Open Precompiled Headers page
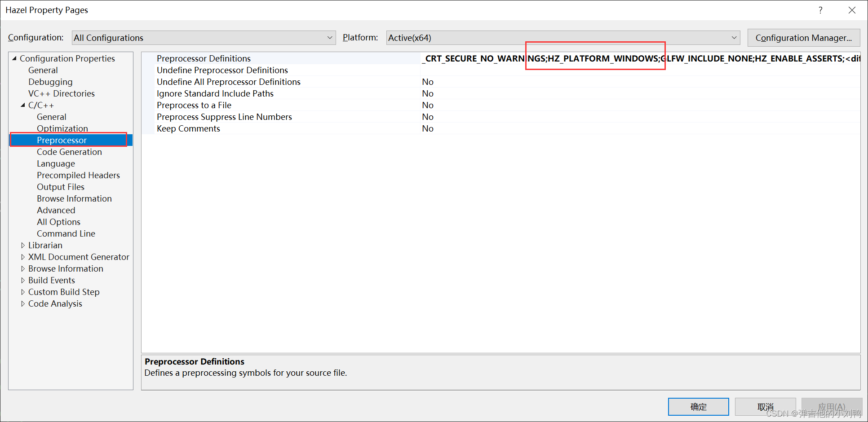Image resolution: width=868 pixels, height=422 pixels. click(x=78, y=175)
